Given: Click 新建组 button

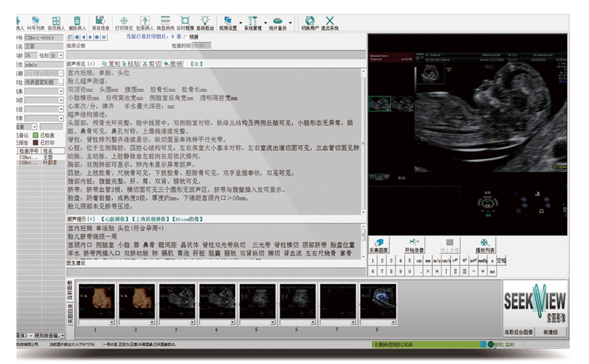Looking at the screenshot, I should point(550,332).
